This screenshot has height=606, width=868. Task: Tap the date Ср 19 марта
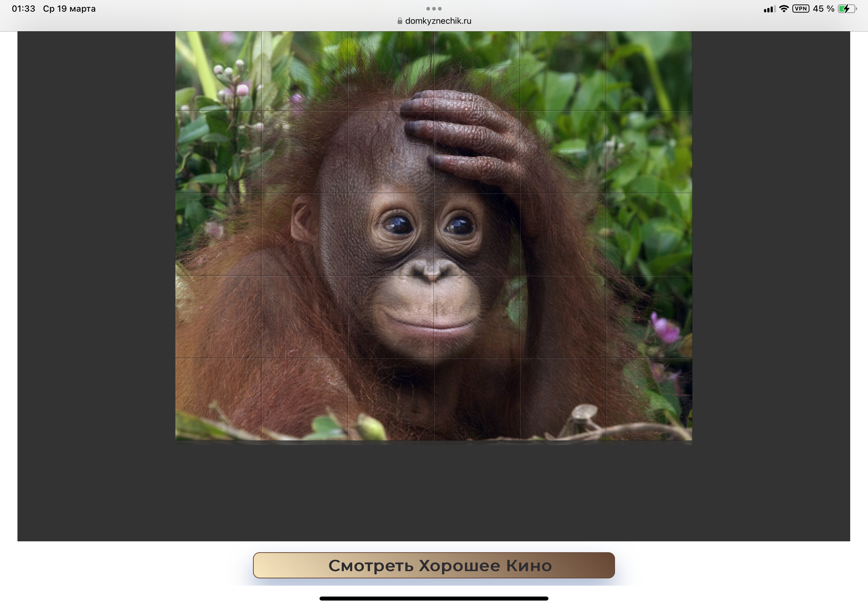tap(69, 9)
